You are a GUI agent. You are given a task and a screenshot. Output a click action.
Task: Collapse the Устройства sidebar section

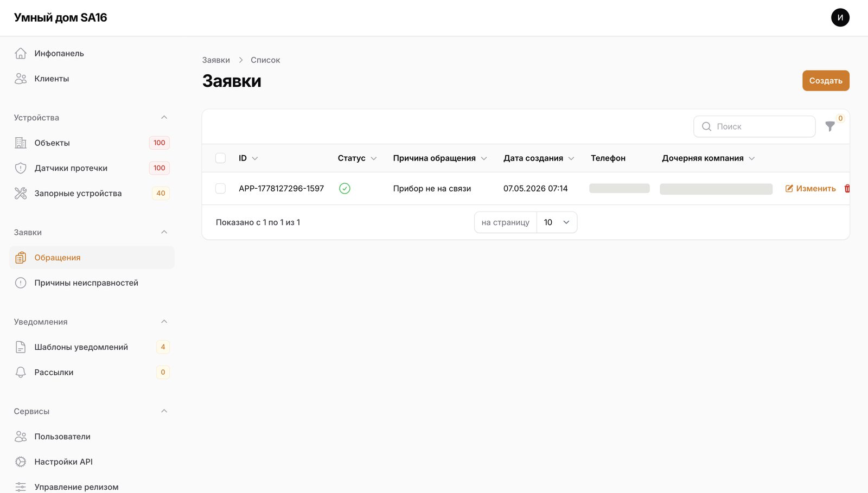click(164, 118)
